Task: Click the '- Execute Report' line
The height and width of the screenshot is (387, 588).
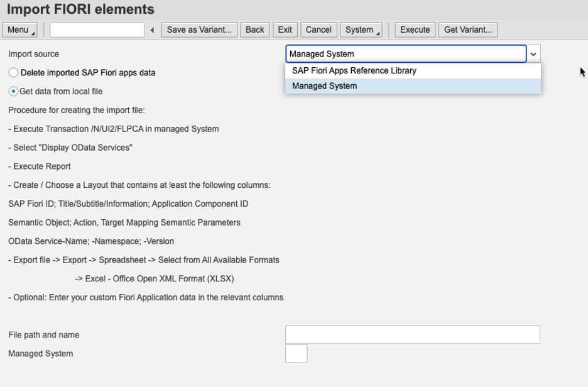Action: 40,166
